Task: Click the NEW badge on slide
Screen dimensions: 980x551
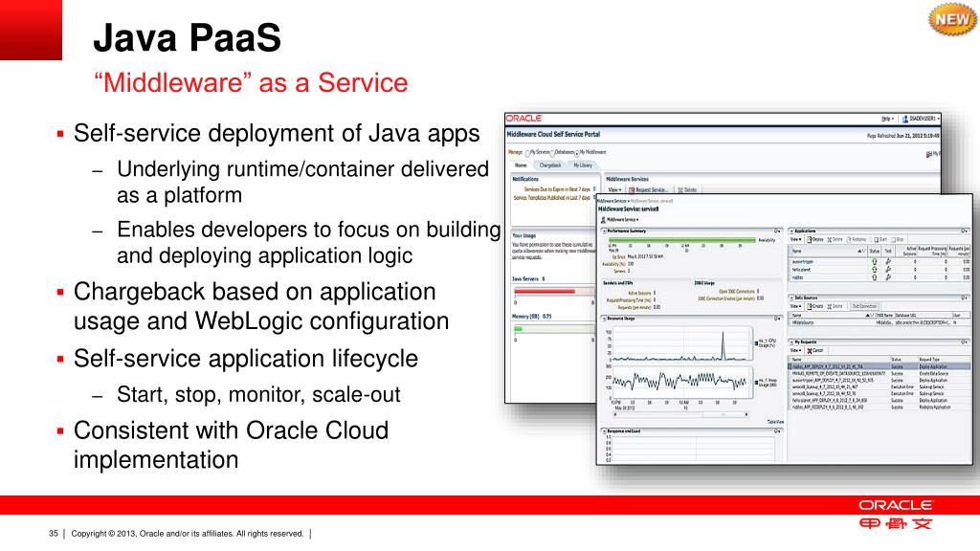Action: click(952, 19)
